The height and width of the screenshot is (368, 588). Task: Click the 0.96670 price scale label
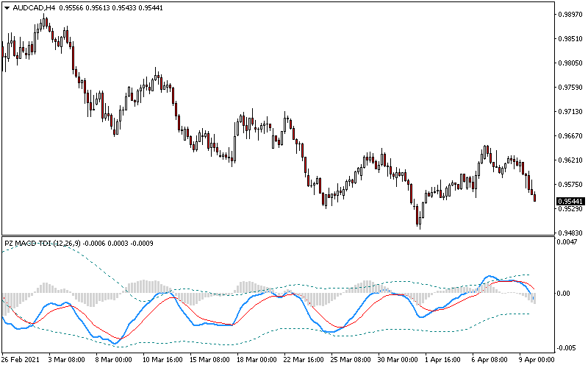(570, 135)
